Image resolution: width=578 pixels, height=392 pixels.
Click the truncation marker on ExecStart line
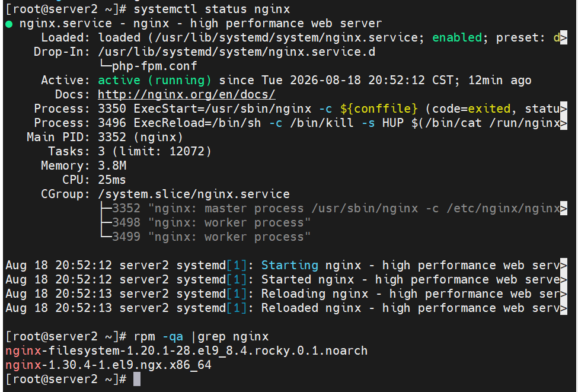click(564, 109)
